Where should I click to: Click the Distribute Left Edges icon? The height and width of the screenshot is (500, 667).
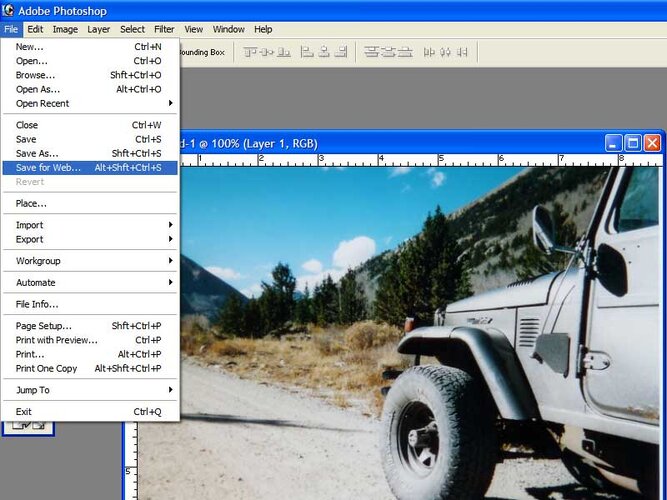click(x=429, y=52)
